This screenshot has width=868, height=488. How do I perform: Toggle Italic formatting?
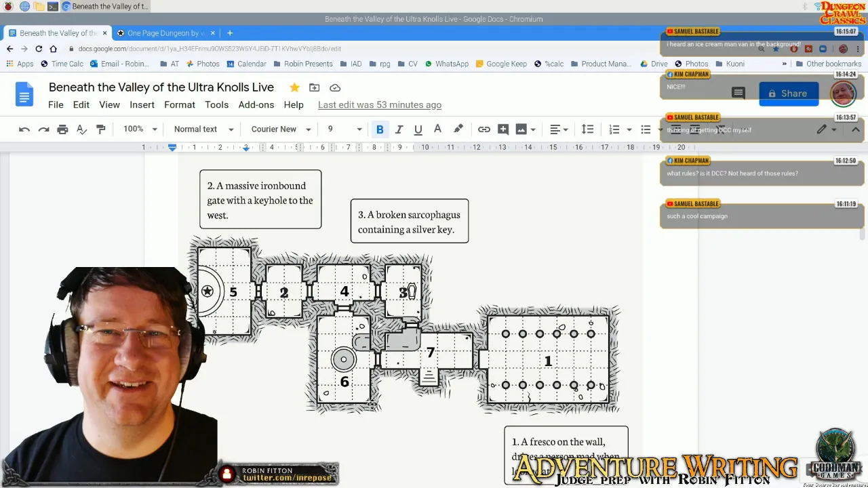click(x=399, y=129)
